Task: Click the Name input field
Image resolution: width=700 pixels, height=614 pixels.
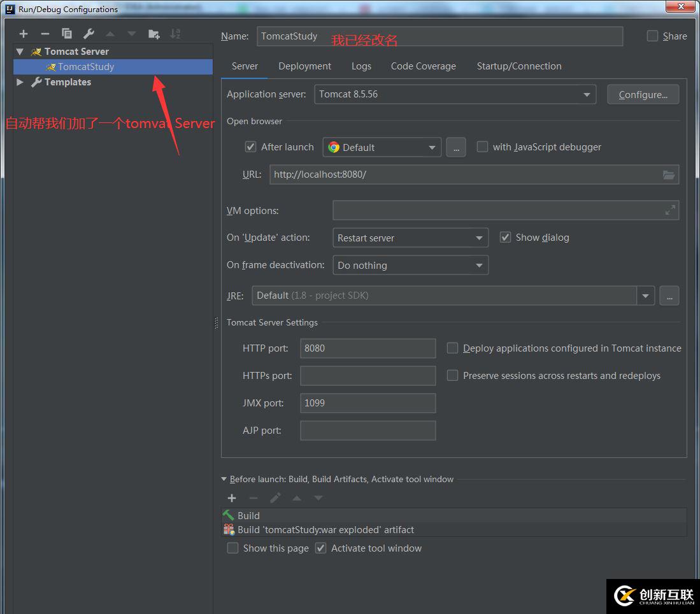Action: point(439,36)
